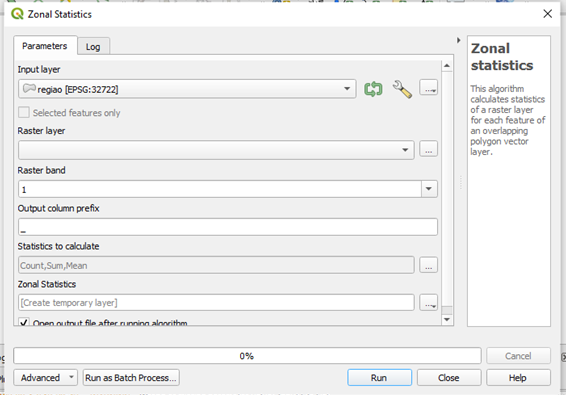Click the Advanced button label

pos(40,378)
